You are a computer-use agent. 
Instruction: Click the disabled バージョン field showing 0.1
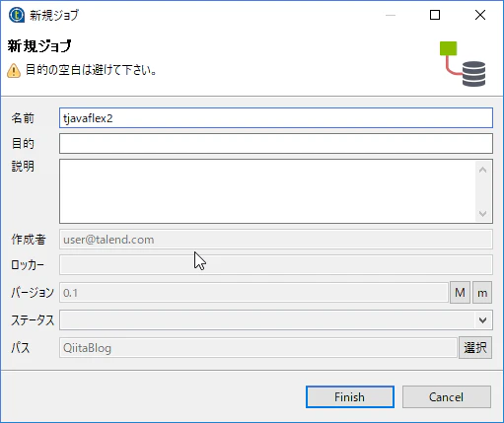pyautogui.click(x=253, y=293)
